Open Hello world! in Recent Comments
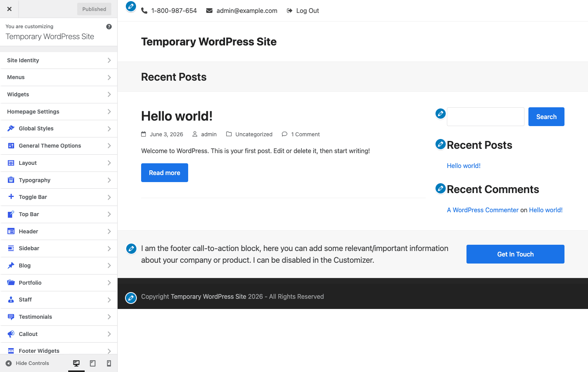 (546, 210)
